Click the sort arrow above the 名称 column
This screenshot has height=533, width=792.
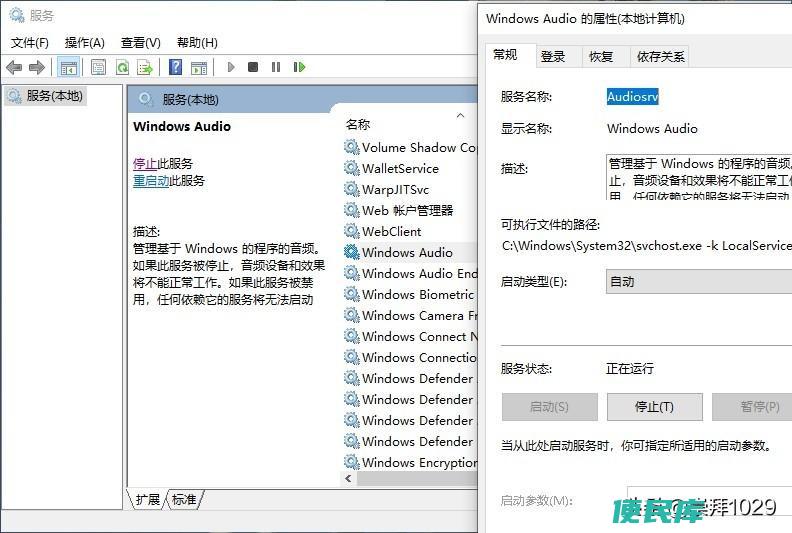click(460, 115)
